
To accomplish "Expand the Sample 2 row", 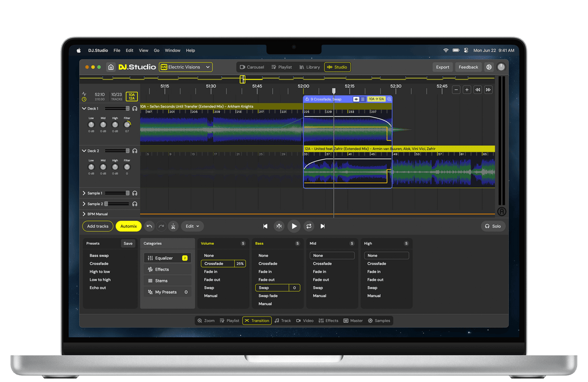I will [x=84, y=204].
